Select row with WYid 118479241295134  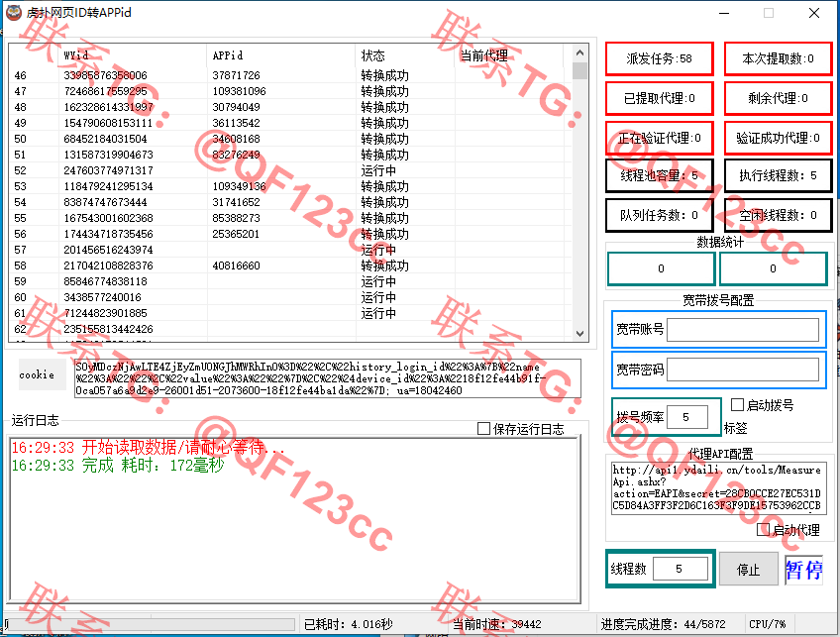290,186
